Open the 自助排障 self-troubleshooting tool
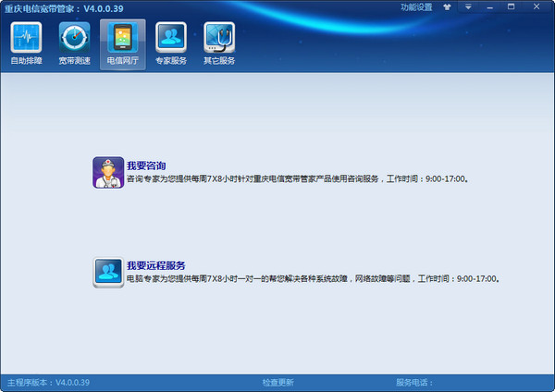Screen dimensions: 555x392 click(26, 43)
